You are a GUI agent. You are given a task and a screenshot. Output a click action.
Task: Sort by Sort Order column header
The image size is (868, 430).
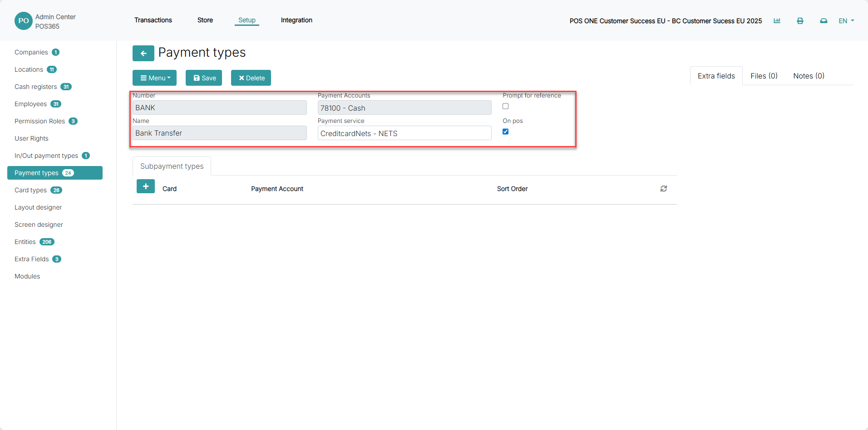point(512,189)
